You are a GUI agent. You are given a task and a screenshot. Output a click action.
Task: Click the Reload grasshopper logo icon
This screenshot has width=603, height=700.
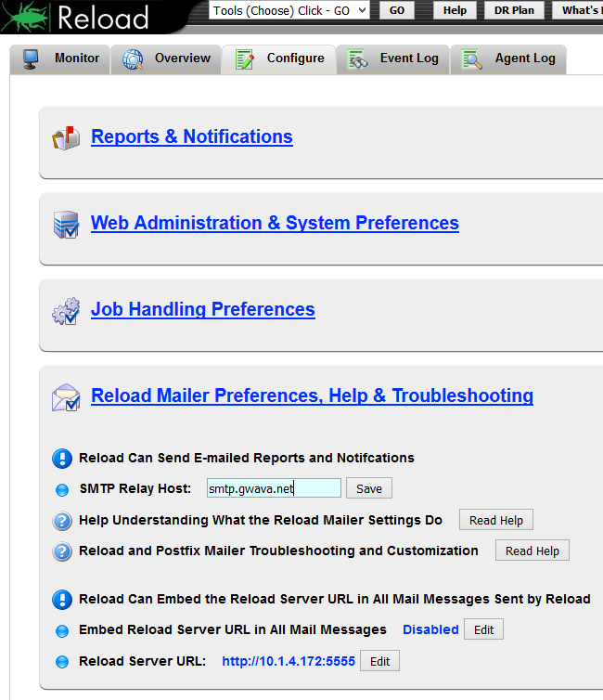pyautogui.click(x=24, y=18)
